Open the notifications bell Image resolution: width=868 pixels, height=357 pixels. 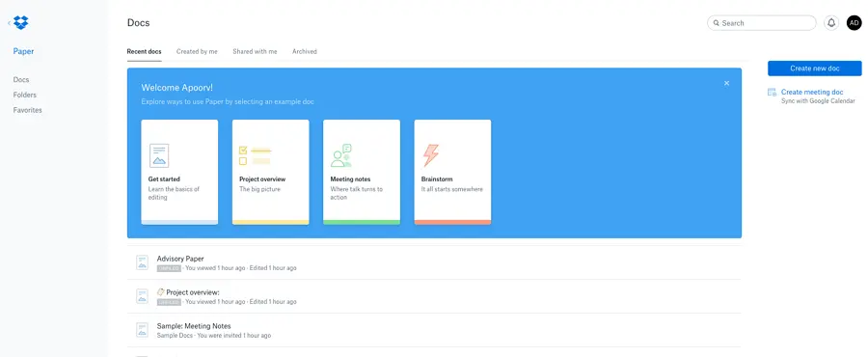[x=831, y=23]
